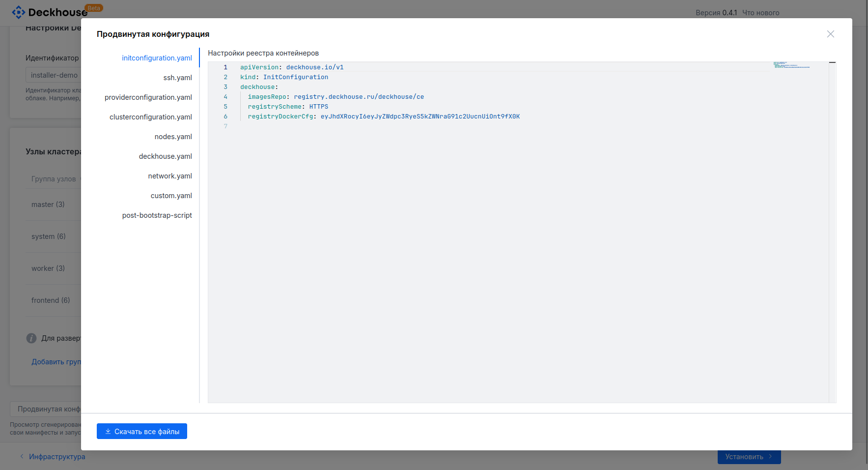The height and width of the screenshot is (470, 868).
Task: Click the Deckhouse logo icon
Action: click(18, 12)
